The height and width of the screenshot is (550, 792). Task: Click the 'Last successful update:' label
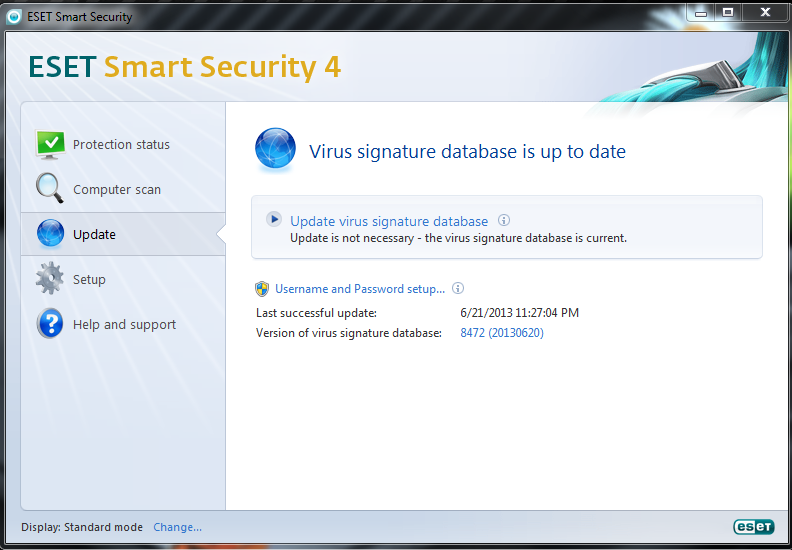pos(317,313)
